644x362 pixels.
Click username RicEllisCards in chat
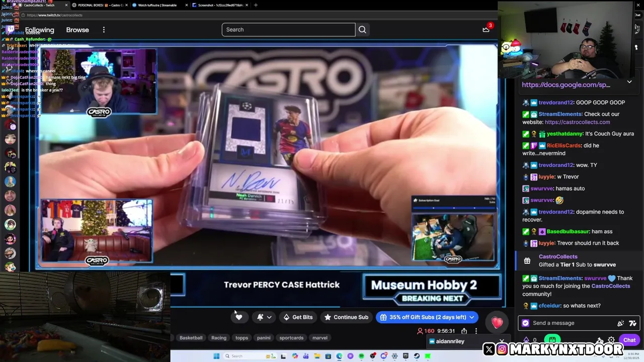pyautogui.click(x=563, y=146)
